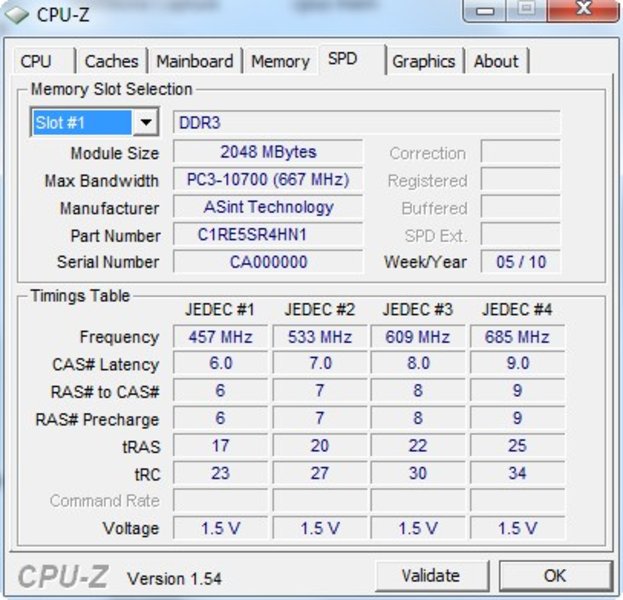Select part number C1RE5SR4HN1

click(x=268, y=234)
